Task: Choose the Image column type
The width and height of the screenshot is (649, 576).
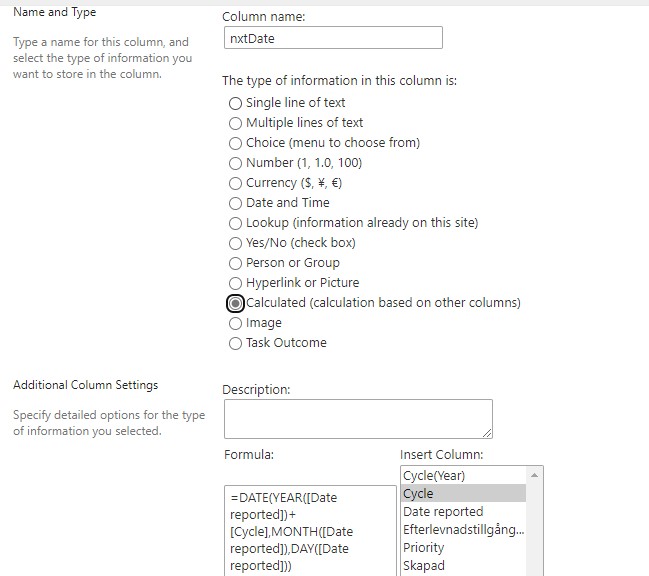Action: click(235, 323)
